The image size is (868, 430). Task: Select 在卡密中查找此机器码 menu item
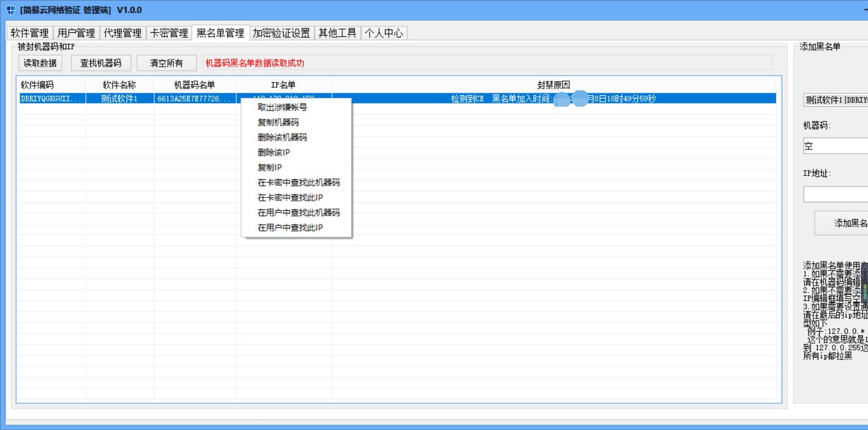pyautogui.click(x=299, y=183)
